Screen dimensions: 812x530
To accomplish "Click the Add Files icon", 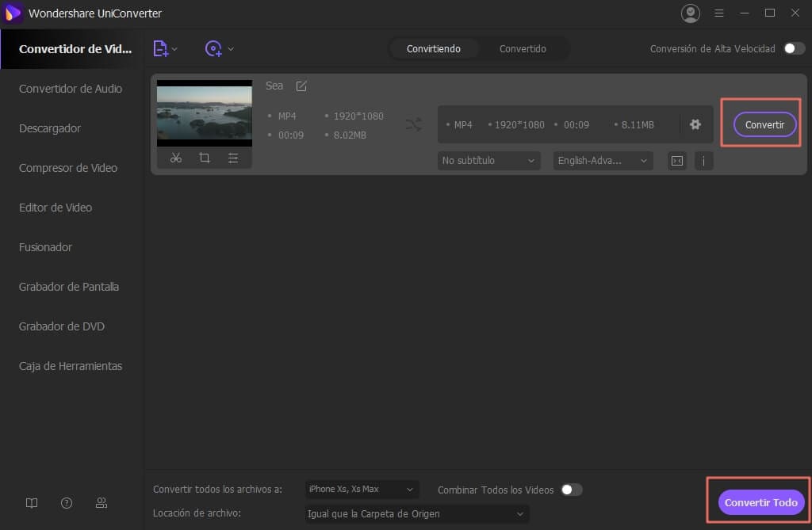I will [x=160, y=48].
